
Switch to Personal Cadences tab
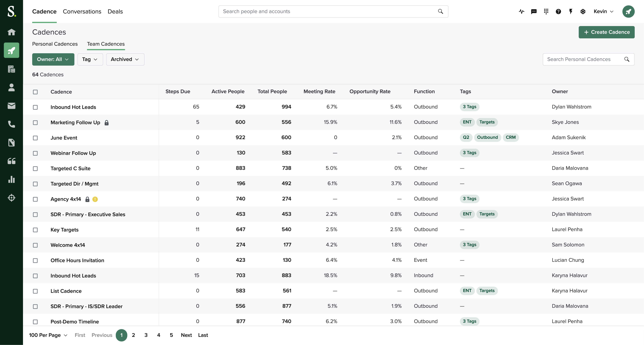55,44
